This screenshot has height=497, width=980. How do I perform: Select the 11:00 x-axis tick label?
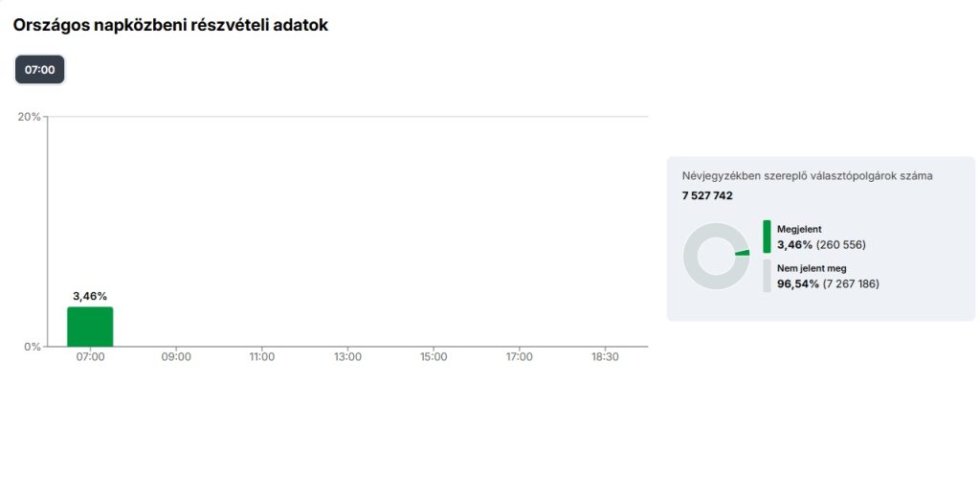click(x=262, y=357)
